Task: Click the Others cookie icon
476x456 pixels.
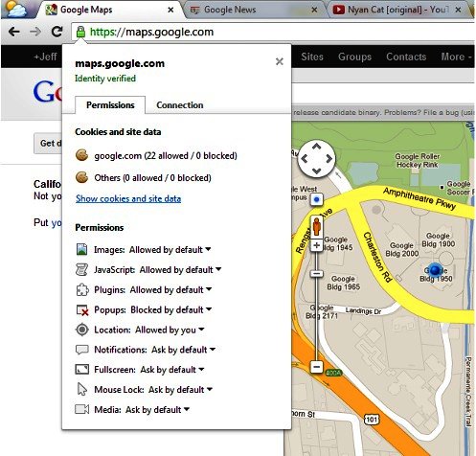Action: point(81,177)
